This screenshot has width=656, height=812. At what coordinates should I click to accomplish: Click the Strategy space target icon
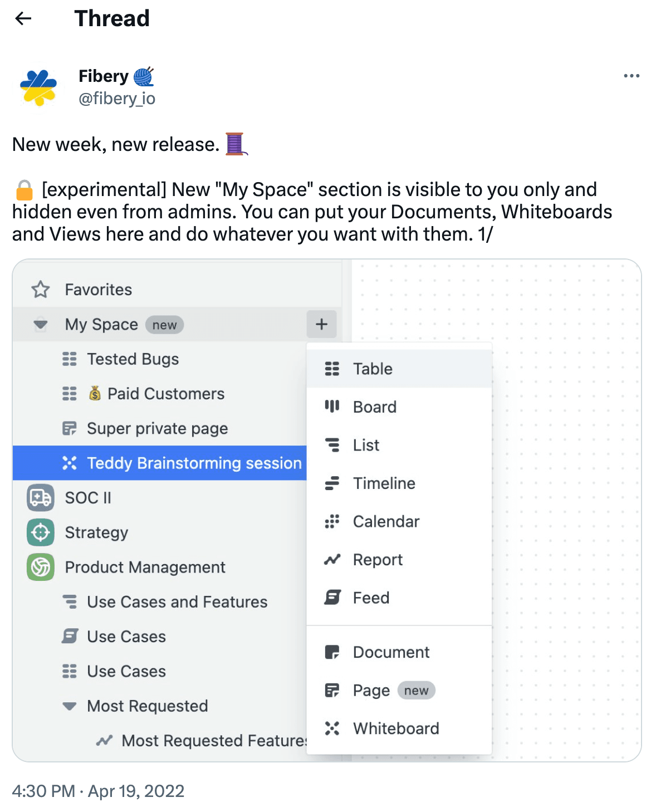click(41, 532)
